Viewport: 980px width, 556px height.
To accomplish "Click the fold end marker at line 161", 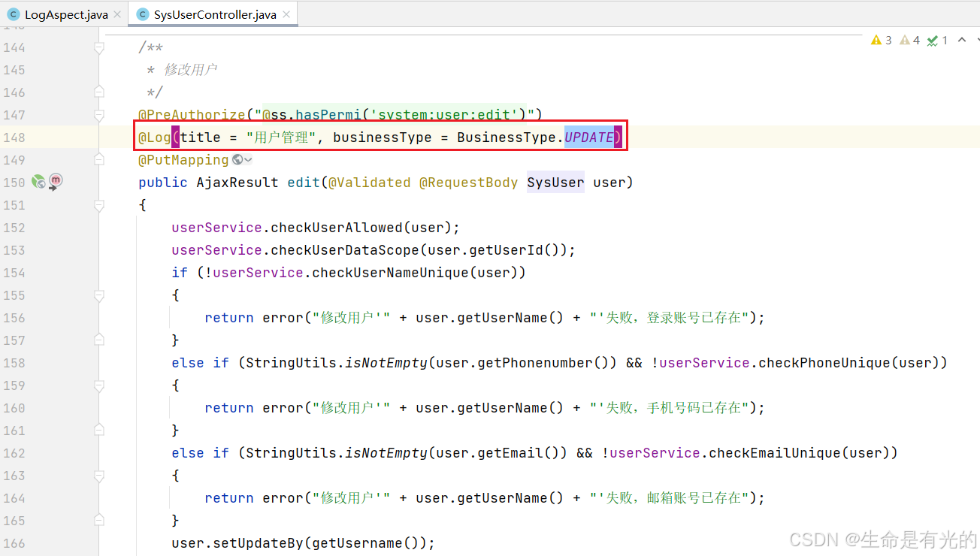I will click(98, 430).
